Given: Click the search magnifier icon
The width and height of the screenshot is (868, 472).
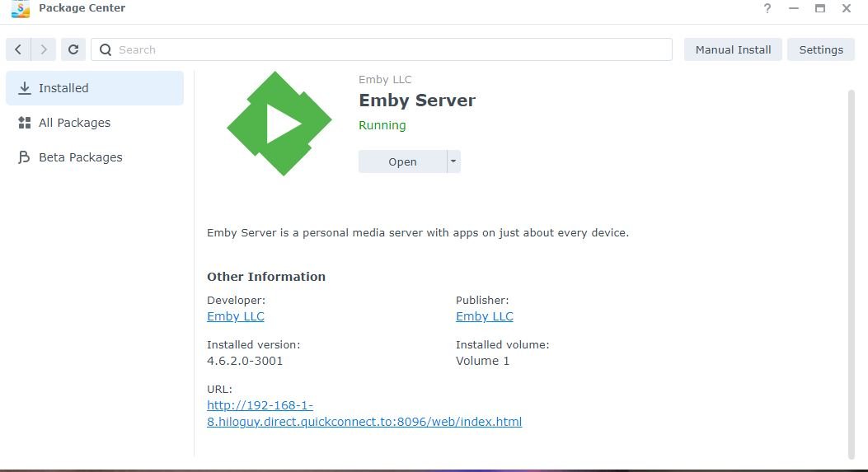Looking at the screenshot, I should pos(106,49).
